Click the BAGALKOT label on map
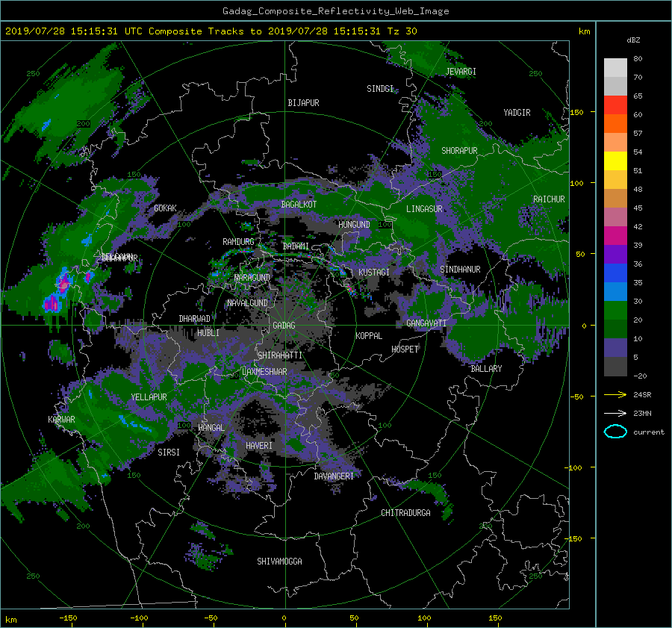The height and width of the screenshot is (628, 672). click(299, 205)
